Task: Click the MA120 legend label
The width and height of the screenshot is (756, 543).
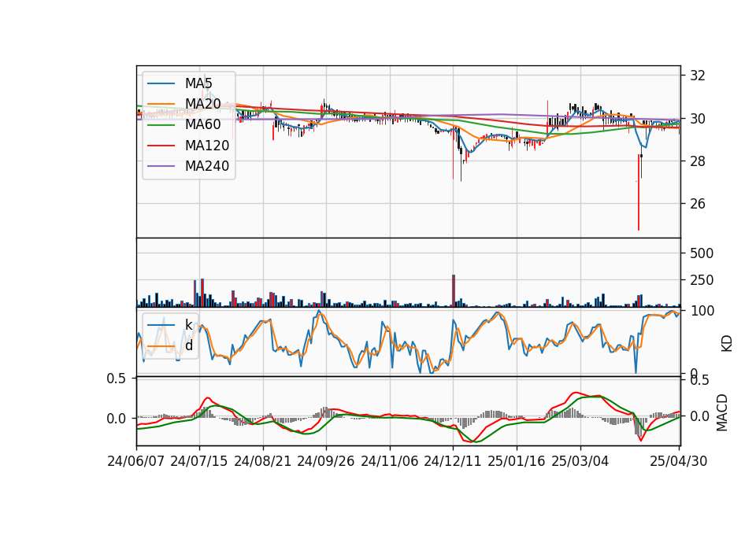Action: (x=207, y=146)
